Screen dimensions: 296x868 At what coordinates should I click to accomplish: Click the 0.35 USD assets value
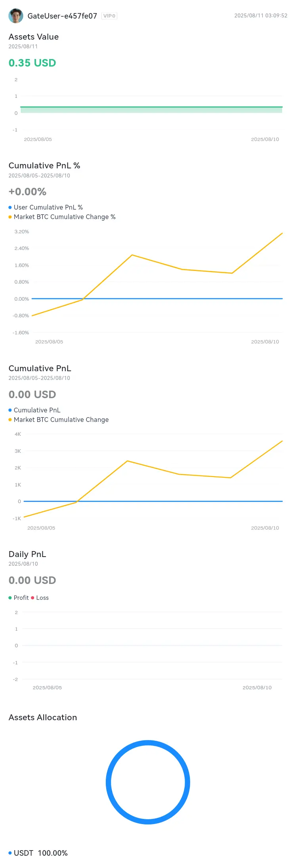[32, 63]
